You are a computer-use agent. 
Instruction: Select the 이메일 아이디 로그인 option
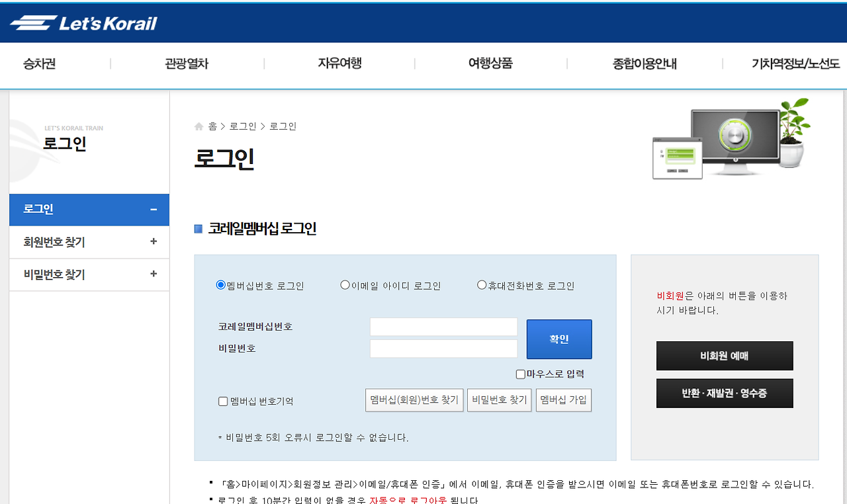click(345, 284)
